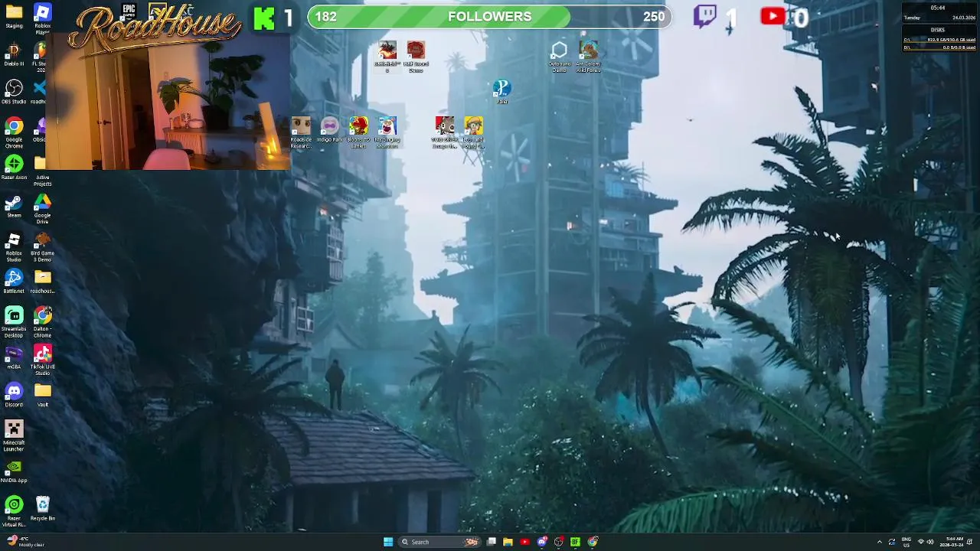Viewport: 980px width, 551px height.
Task: Launch Outbound Demo shortcut
Action: 560,57
